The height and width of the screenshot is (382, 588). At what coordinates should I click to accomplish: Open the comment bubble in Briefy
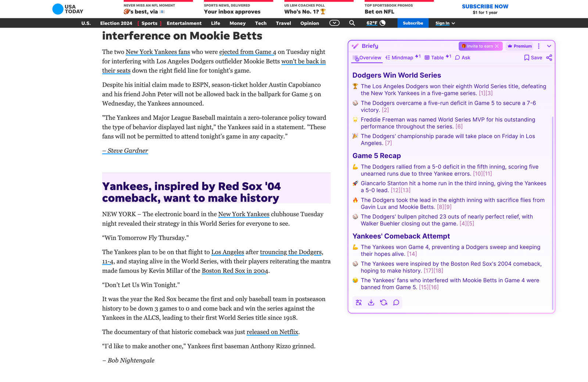click(x=396, y=302)
